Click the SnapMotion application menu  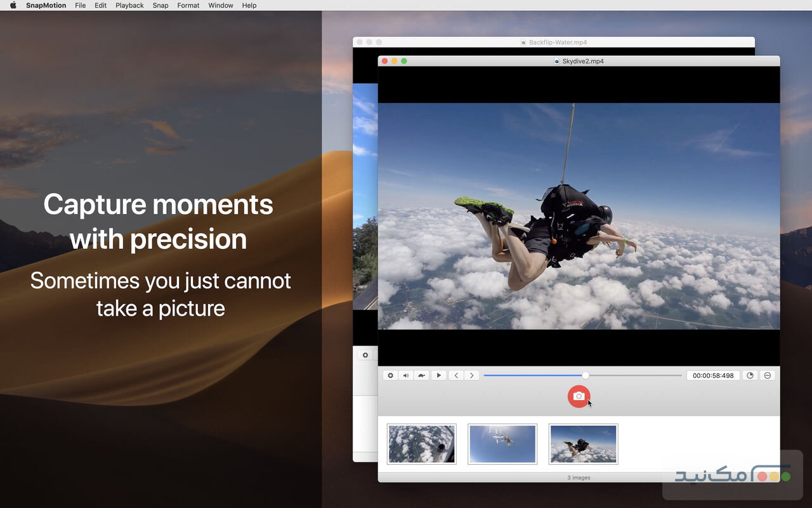pyautogui.click(x=48, y=5)
